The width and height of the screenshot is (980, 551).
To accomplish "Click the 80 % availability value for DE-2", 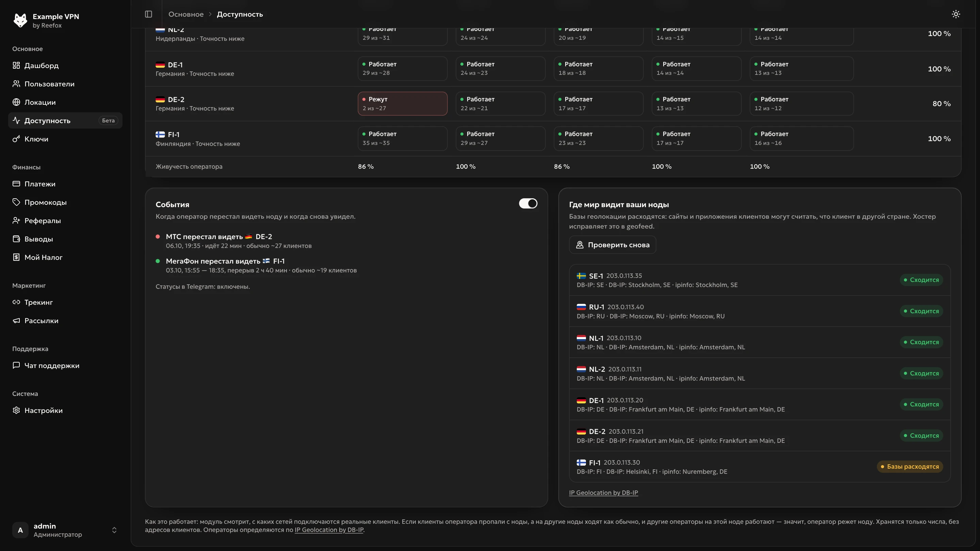I will (x=941, y=103).
